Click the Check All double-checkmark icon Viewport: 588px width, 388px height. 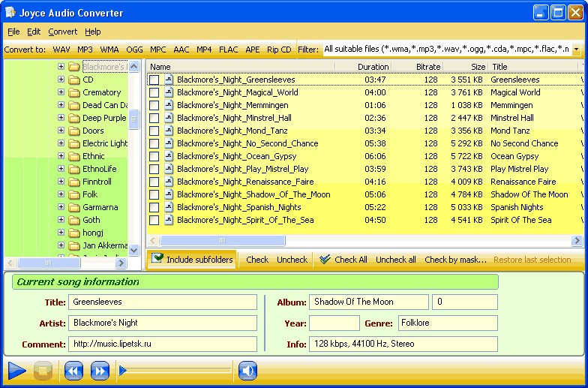[x=325, y=260]
